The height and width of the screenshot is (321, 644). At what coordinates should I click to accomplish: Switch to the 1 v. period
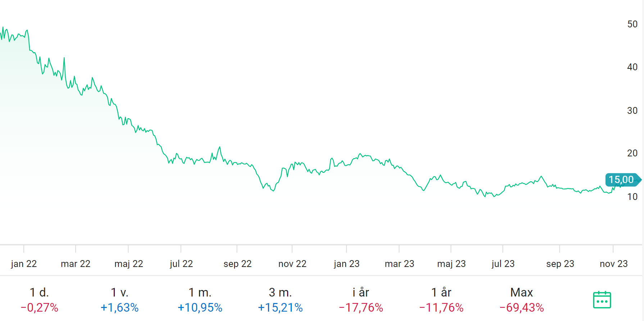pyautogui.click(x=119, y=300)
